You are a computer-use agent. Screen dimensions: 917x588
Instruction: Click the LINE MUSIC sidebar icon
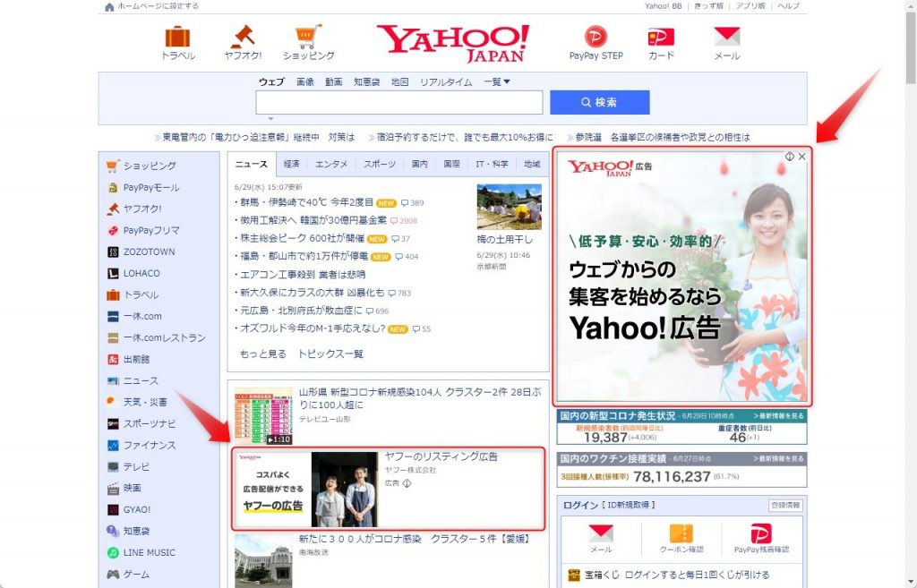pyautogui.click(x=113, y=552)
